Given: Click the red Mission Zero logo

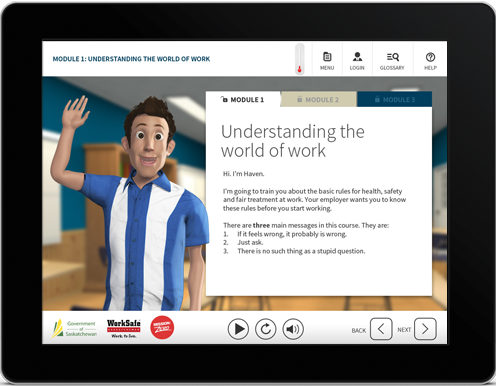Looking at the screenshot, I should pyautogui.click(x=162, y=327).
